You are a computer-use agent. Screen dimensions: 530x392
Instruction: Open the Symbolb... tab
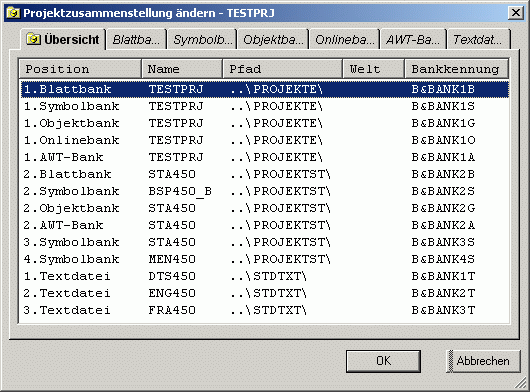[x=202, y=40]
